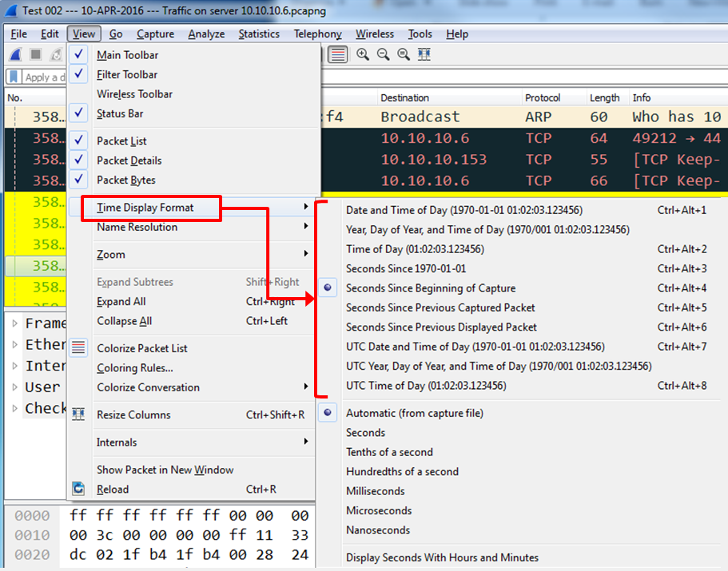Screen dimensions: 728x571
Task: Choose Date and Time of Day format
Action: pyautogui.click(x=464, y=210)
